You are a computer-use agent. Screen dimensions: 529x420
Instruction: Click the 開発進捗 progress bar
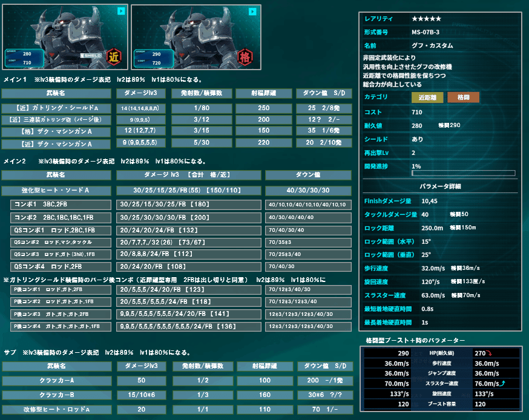(x=463, y=173)
